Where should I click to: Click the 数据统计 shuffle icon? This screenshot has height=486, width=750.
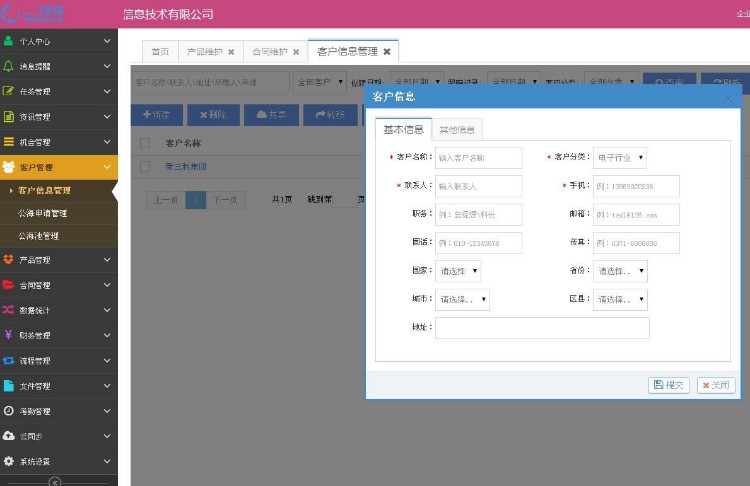(8, 310)
